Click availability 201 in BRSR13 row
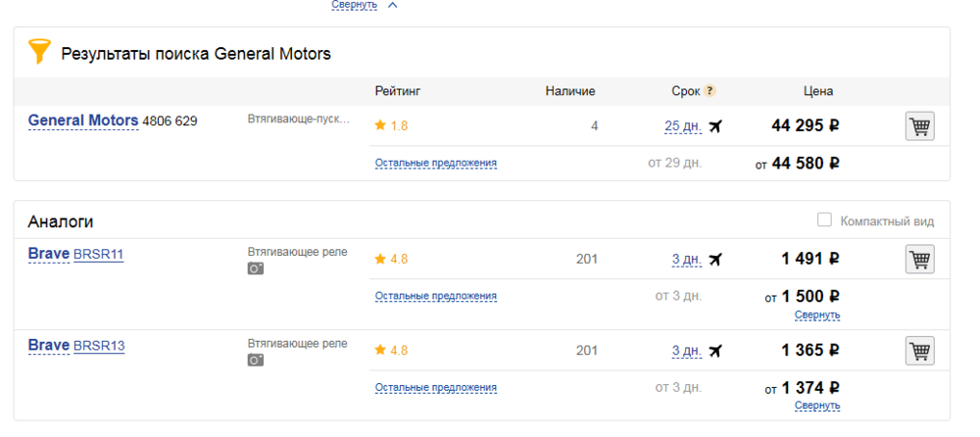This screenshot has height=437, width=980. click(587, 351)
